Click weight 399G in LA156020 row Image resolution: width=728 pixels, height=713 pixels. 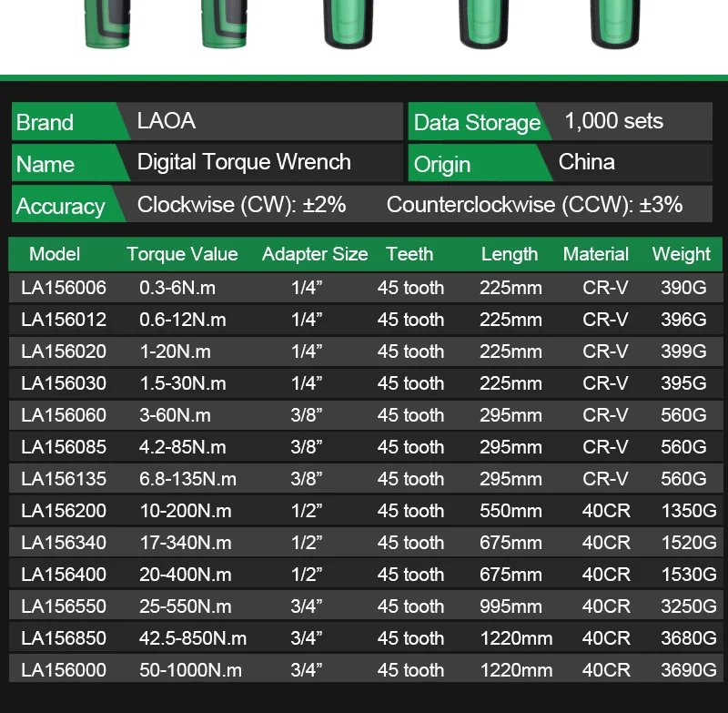click(683, 351)
